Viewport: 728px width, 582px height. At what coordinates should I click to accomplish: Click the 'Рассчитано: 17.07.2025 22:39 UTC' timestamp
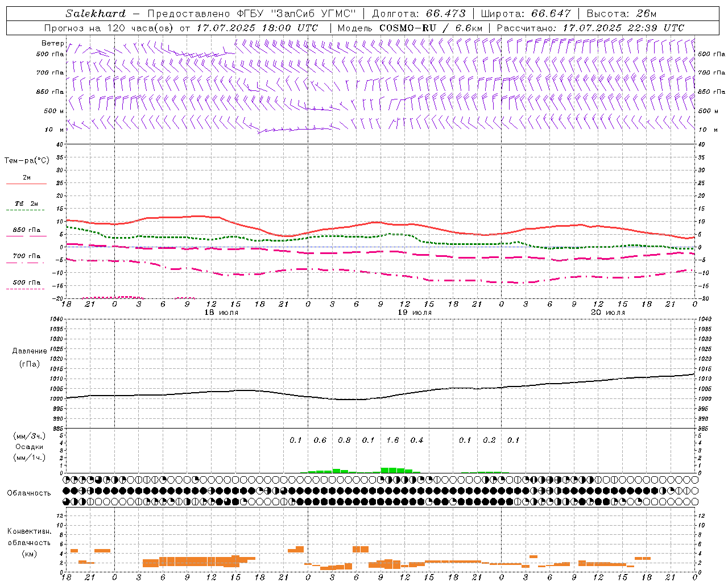590,28
